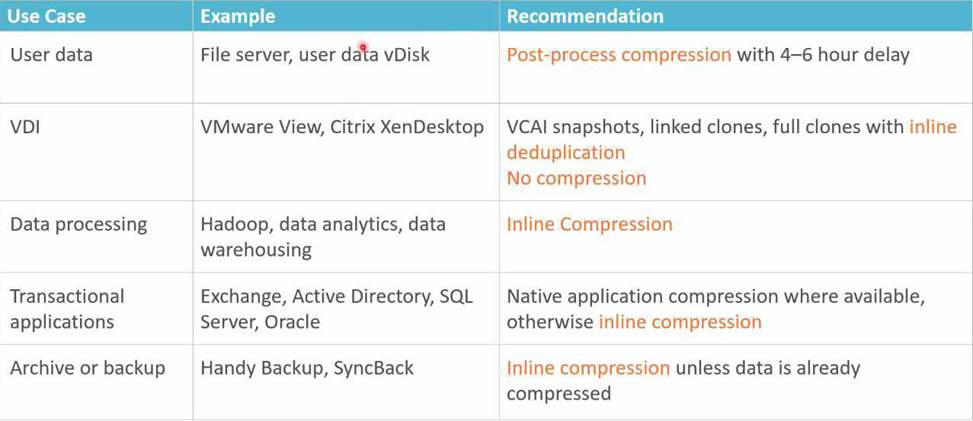Click the "VDI" use case cell
The height and width of the screenshot is (421, 973).
pyautogui.click(x=26, y=127)
